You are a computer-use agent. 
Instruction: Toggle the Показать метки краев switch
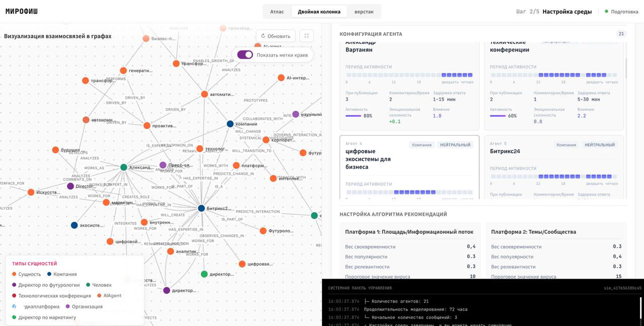[245, 55]
